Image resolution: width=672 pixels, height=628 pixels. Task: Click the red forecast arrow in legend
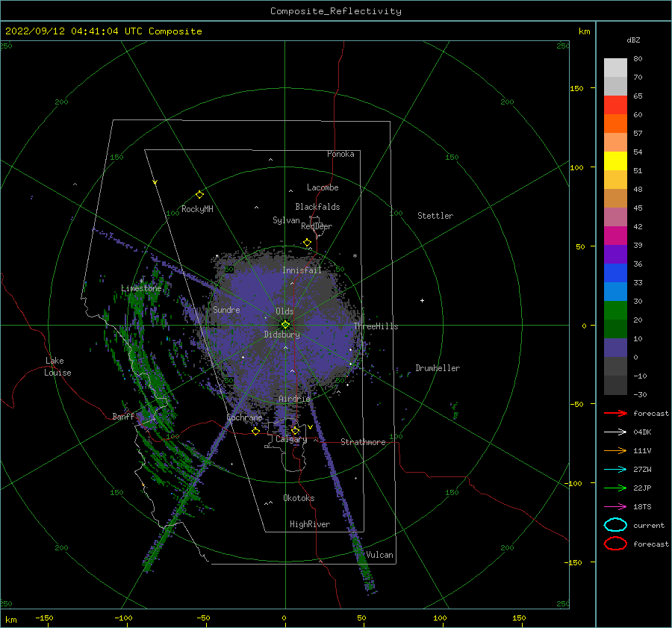(615, 413)
